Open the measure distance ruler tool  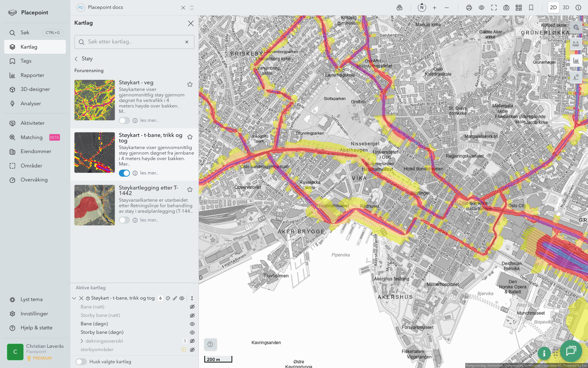[576, 44]
